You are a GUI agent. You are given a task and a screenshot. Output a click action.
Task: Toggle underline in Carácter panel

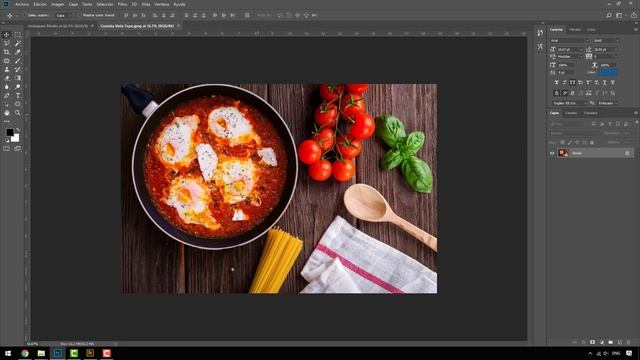click(x=604, y=82)
